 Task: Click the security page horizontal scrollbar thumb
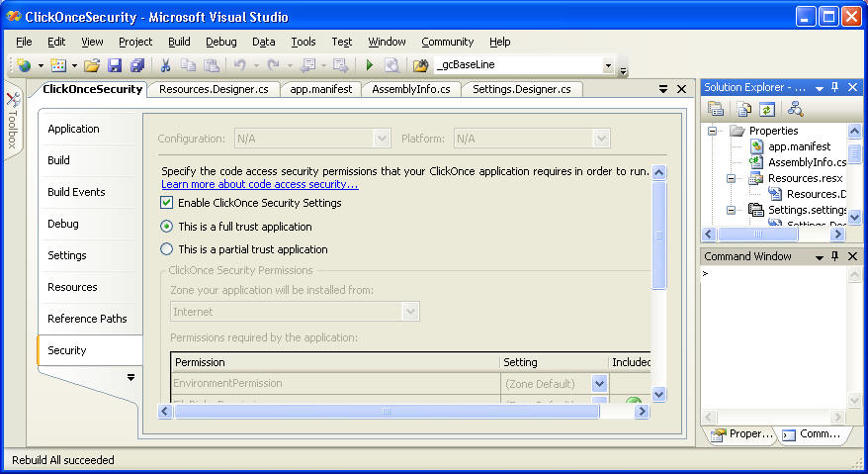point(387,412)
